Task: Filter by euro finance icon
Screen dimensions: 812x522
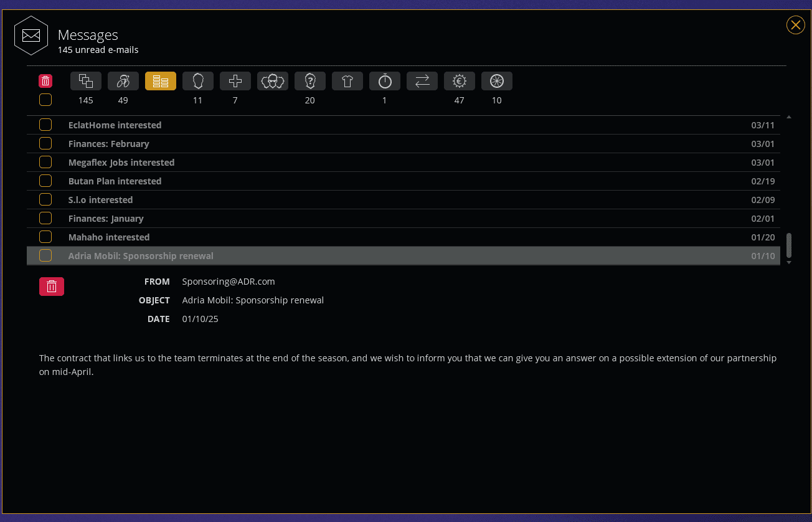Action: pos(460,81)
